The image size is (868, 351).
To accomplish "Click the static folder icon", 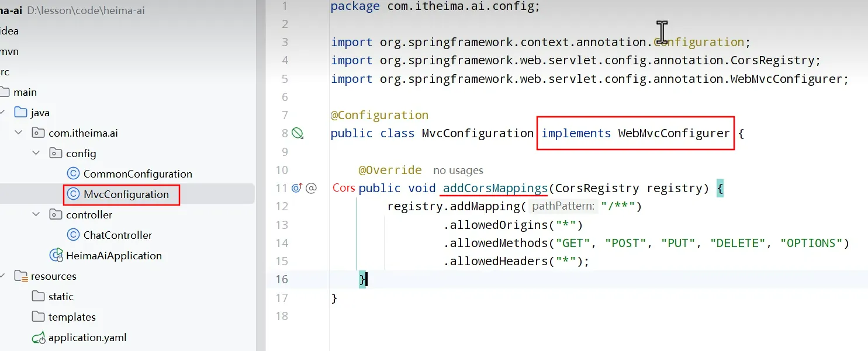I will [x=39, y=297].
